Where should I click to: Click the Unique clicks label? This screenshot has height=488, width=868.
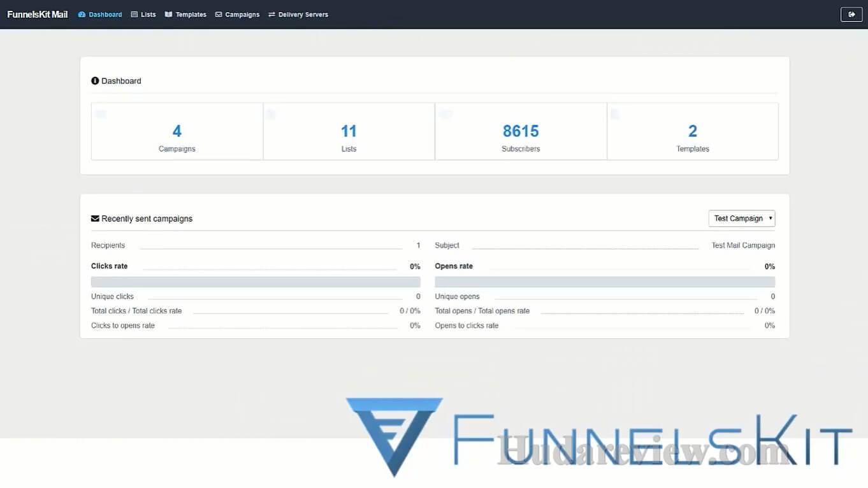pyautogui.click(x=112, y=296)
